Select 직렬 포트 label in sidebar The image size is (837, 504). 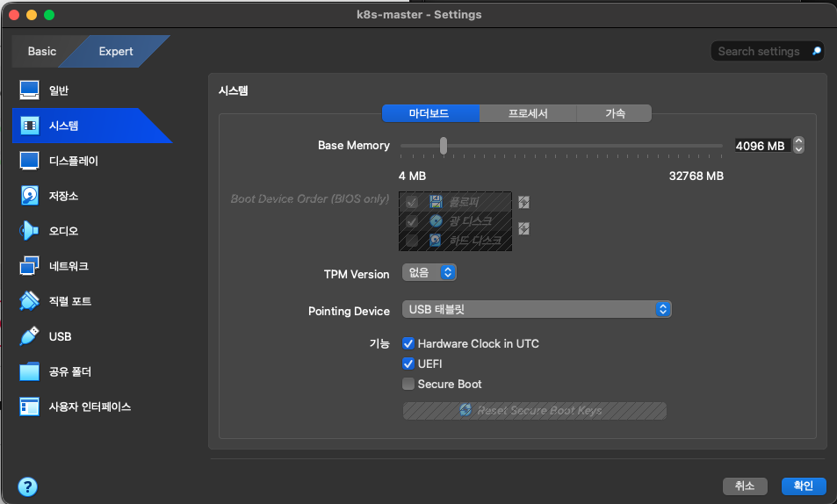tap(70, 301)
